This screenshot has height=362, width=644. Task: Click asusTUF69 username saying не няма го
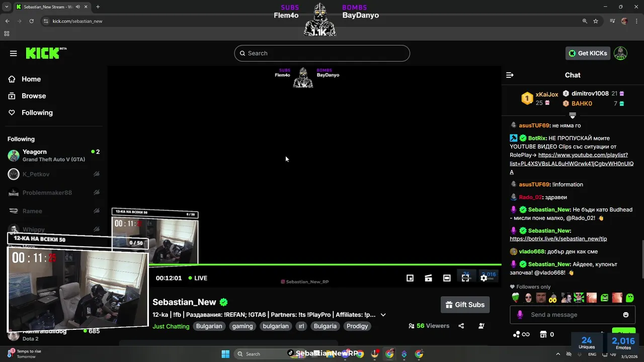coord(534,126)
